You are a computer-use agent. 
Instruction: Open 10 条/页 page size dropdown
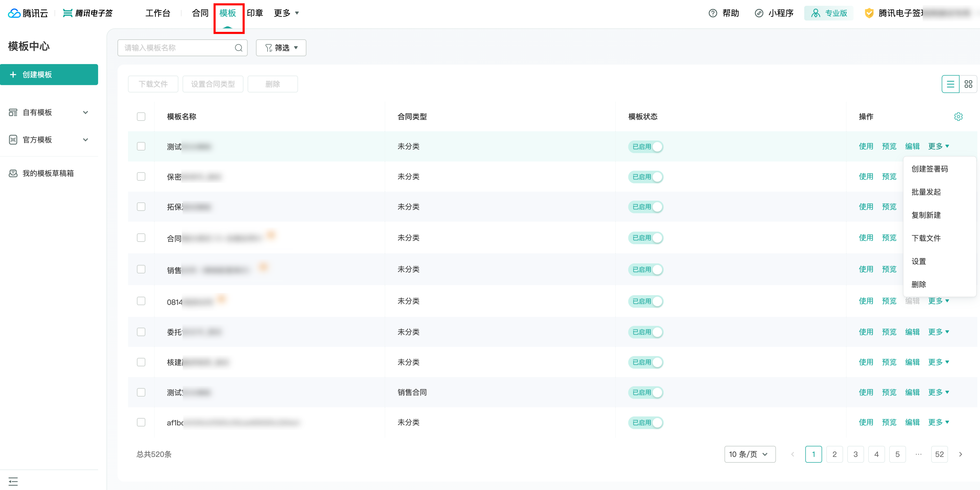(x=750, y=454)
